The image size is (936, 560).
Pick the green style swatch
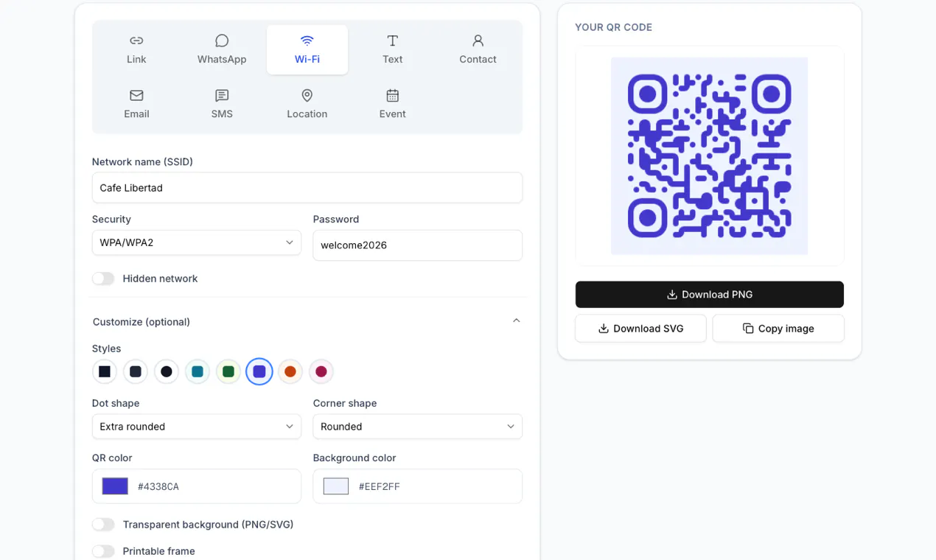tap(228, 371)
